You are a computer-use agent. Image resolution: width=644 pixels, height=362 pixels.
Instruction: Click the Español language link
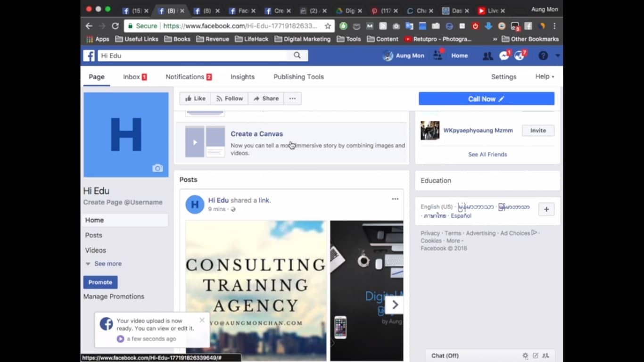[x=461, y=216]
